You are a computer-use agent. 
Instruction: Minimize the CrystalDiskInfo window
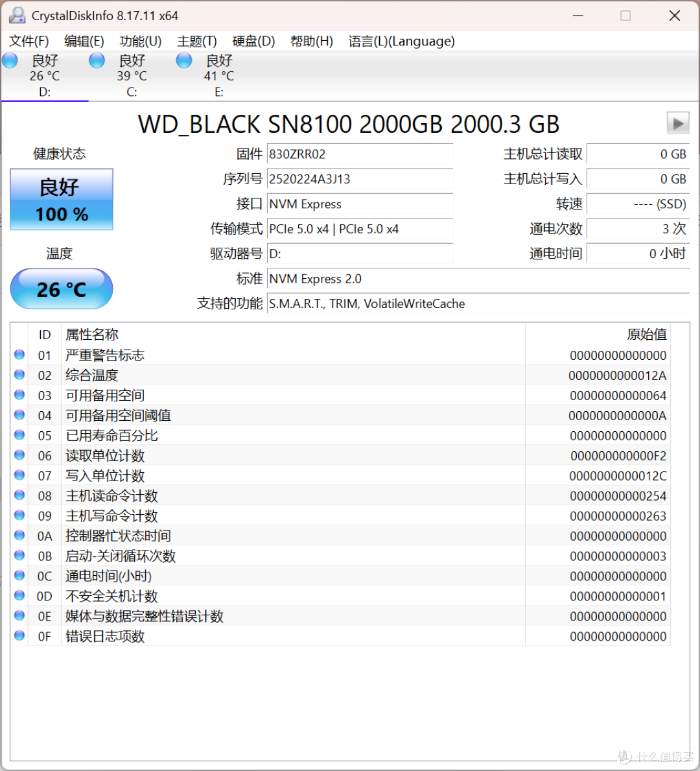[578, 16]
